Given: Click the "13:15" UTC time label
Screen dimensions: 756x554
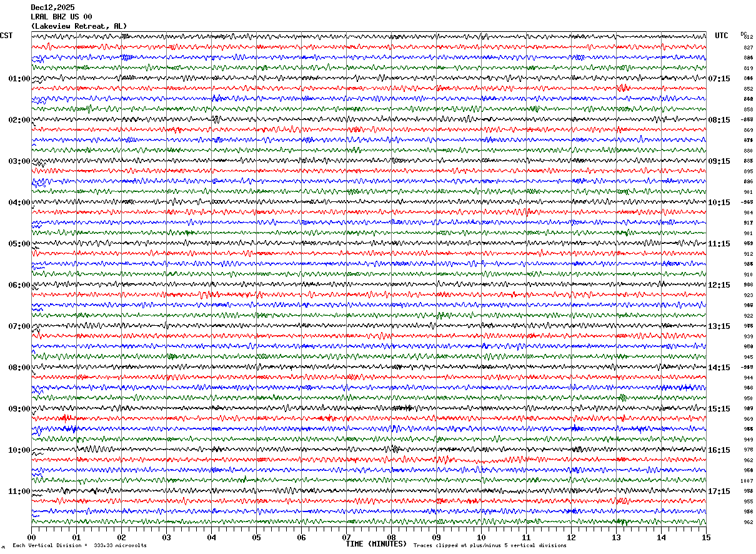Looking at the screenshot, I should [x=719, y=326].
